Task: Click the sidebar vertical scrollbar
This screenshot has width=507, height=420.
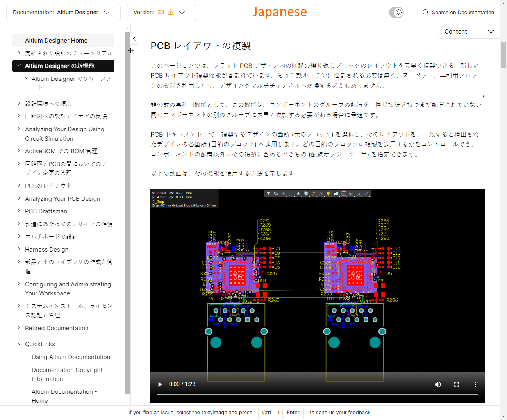Action: tap(127, 213)
